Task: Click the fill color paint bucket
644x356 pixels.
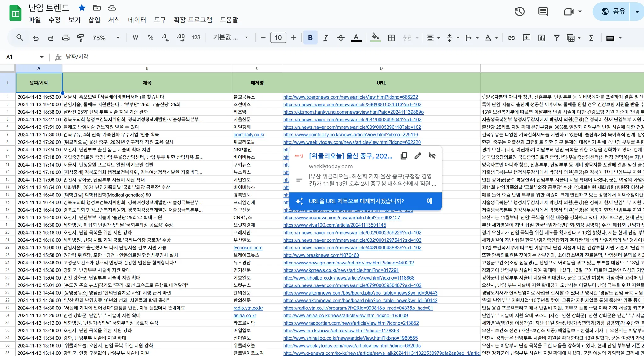Action: click(375, 38)
